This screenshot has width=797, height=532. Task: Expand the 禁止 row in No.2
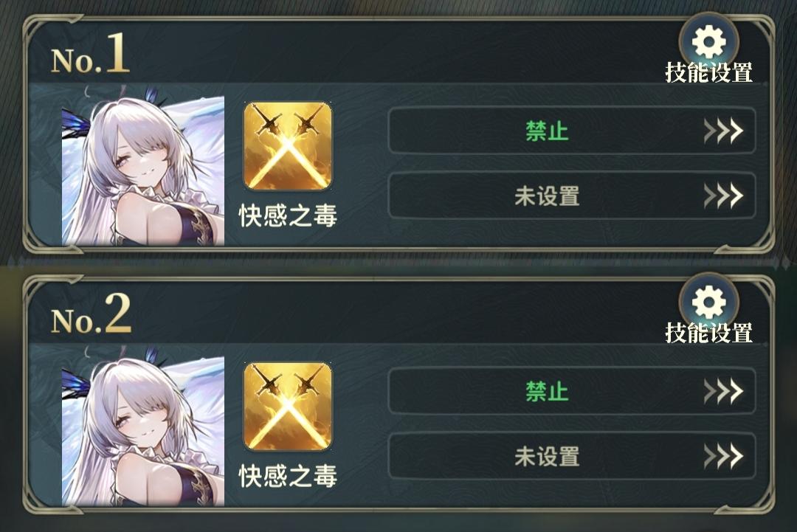(572, 391)
